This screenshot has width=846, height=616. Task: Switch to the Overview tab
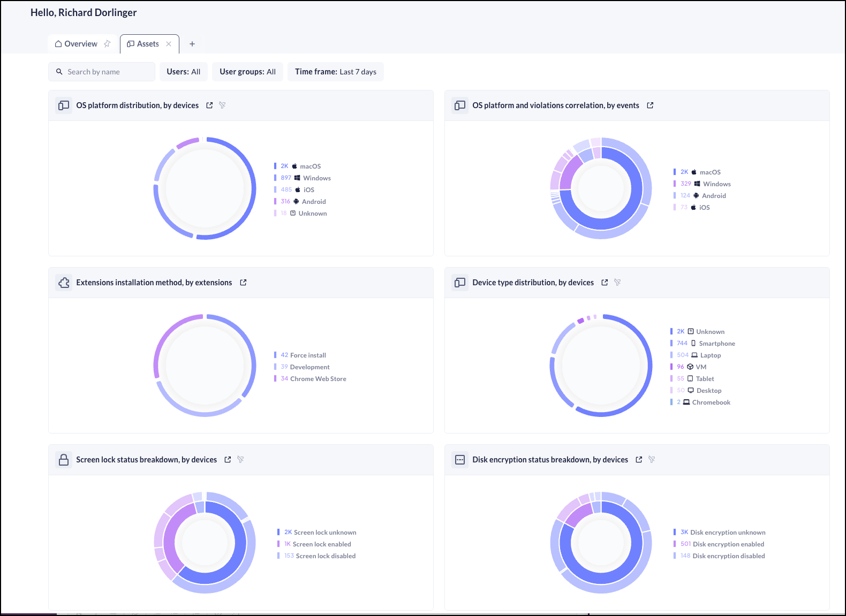(80, 44)
